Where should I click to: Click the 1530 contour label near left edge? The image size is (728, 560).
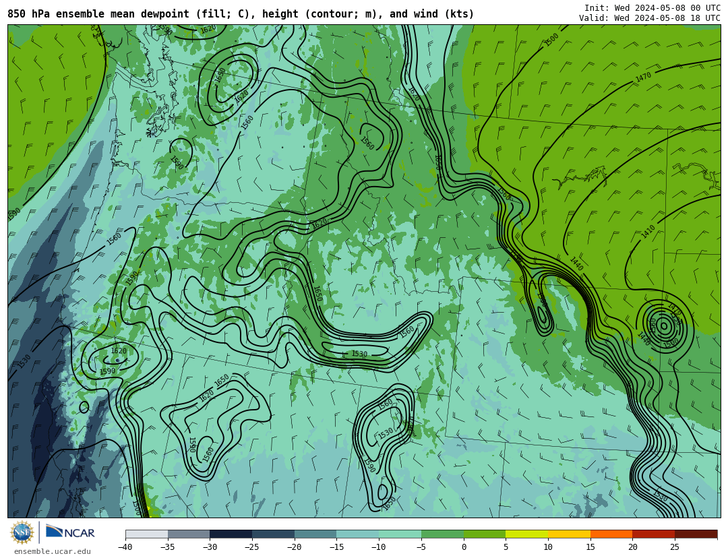[x=24, y=361]
